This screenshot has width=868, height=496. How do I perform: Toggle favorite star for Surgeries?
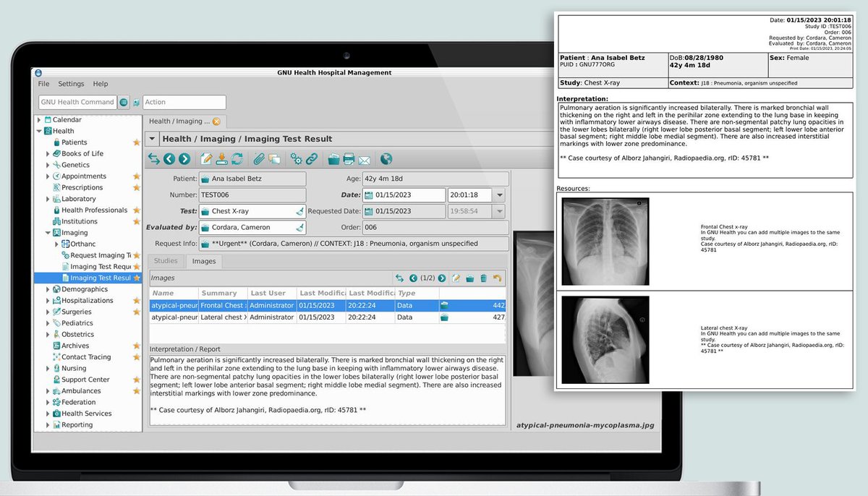coord(137,312)
